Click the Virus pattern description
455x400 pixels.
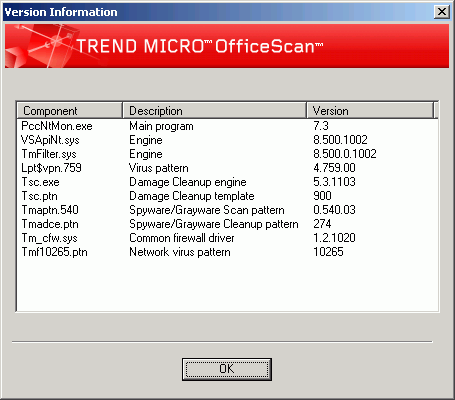click(x=159, y=168)
